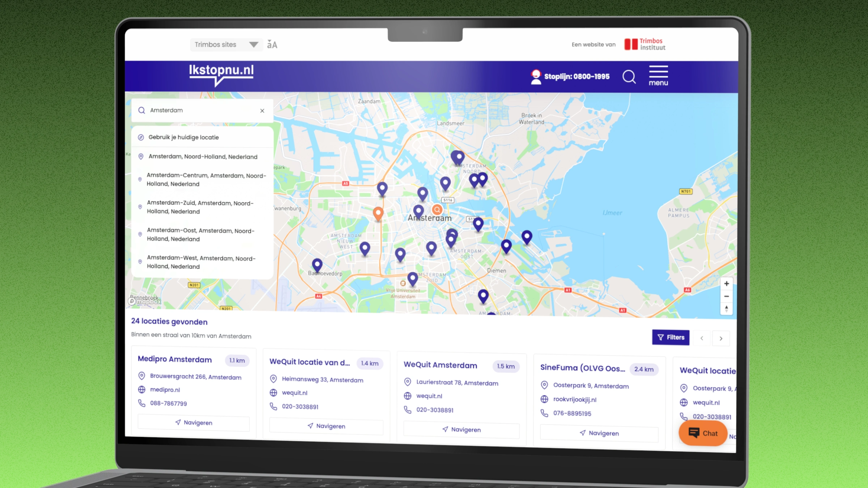This screenshot has width=868, height=488.
Task: Clear the Amsterdam search text
Action: [262, 111]
